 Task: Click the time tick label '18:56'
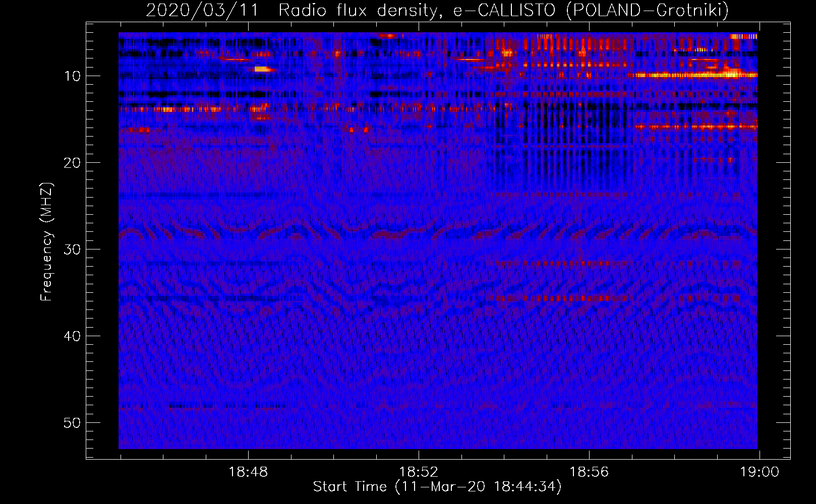589,472
